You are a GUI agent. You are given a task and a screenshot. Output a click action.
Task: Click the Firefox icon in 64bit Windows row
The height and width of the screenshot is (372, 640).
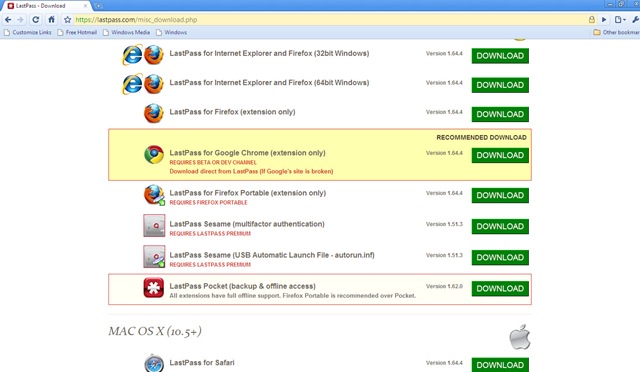pyautogui.click(x=154, y=84)
